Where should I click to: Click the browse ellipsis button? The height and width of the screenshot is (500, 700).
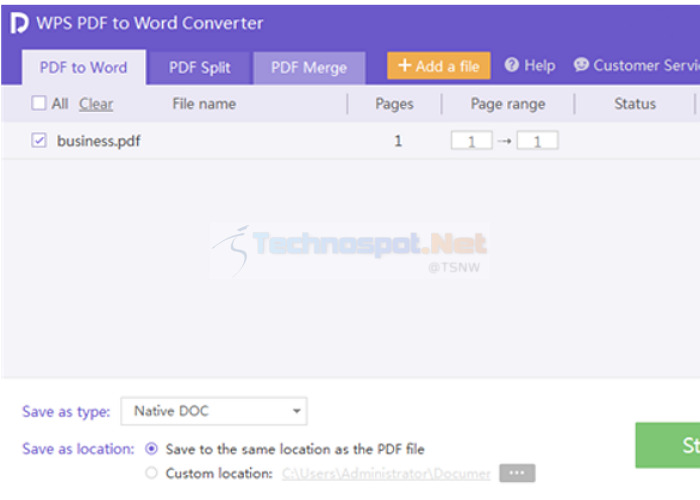click(517, 473)
